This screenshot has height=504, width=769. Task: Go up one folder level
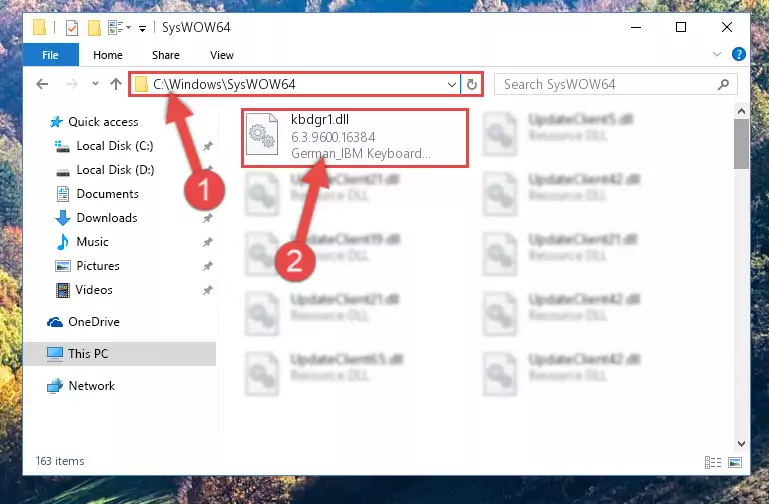coord(116,84)
